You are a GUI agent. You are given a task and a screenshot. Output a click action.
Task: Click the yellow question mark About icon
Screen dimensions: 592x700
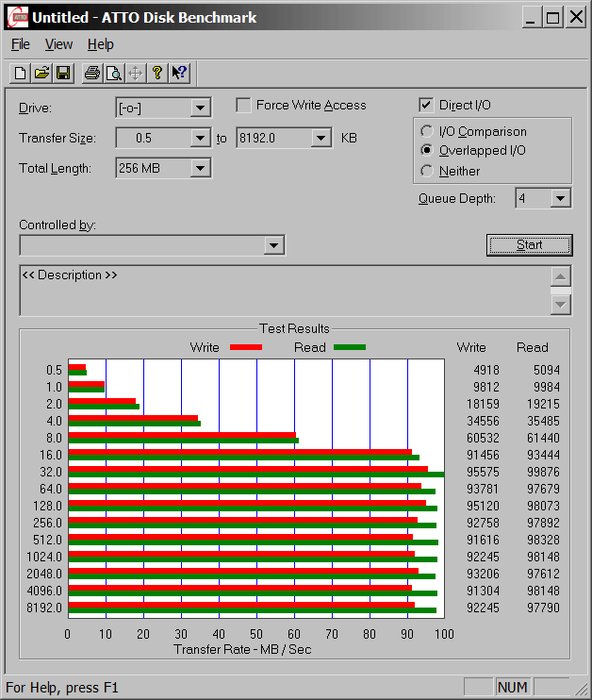[x=157, y=73]
